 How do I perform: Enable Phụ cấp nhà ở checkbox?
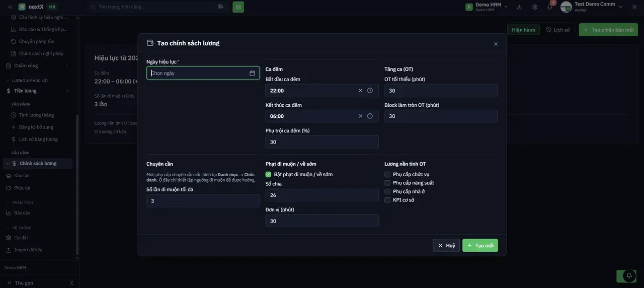point(387,192)
